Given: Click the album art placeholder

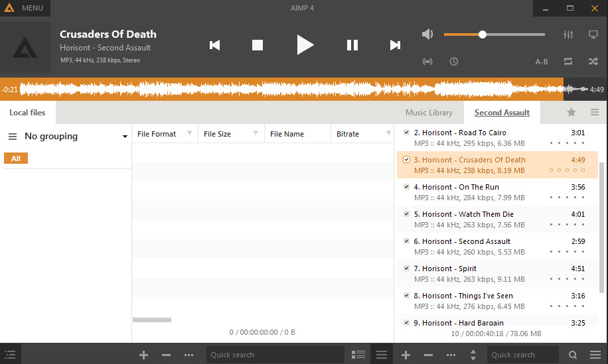Looking at the screenshot, I should [25, 47].
